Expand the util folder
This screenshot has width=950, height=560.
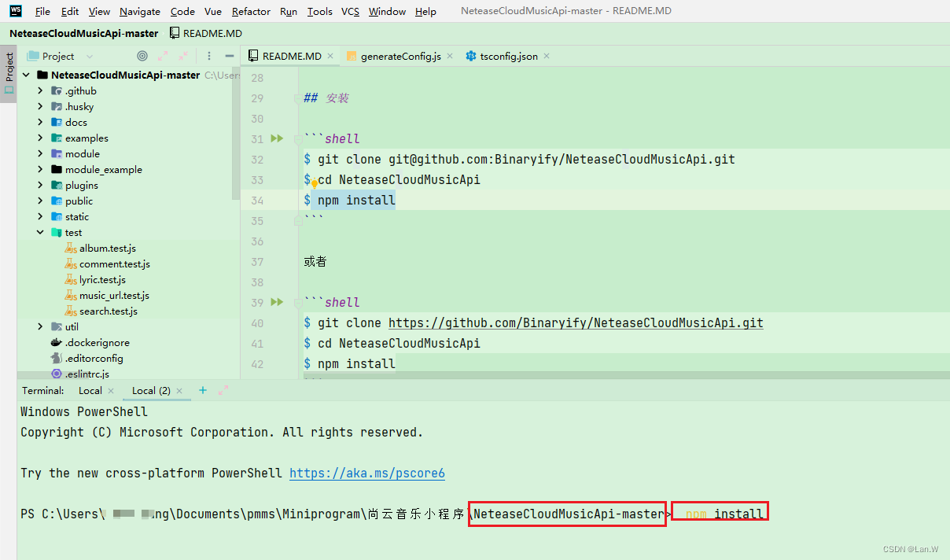click(x=40, y=327)
